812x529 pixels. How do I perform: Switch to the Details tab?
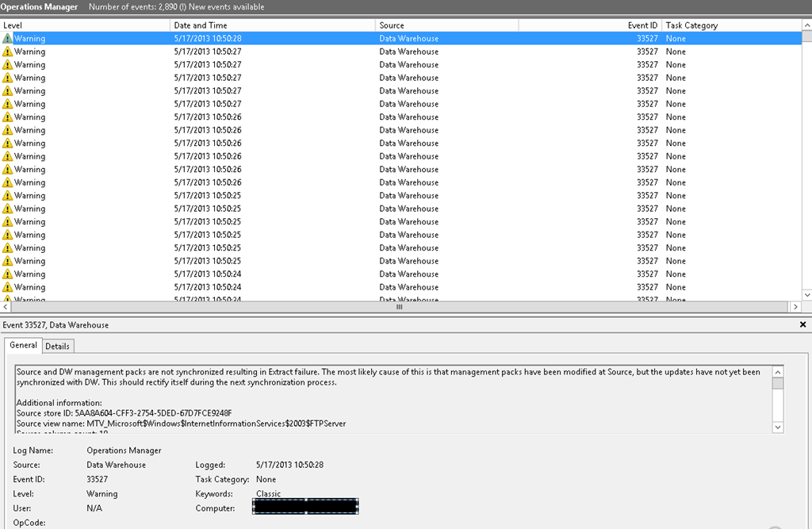[57, 346]
